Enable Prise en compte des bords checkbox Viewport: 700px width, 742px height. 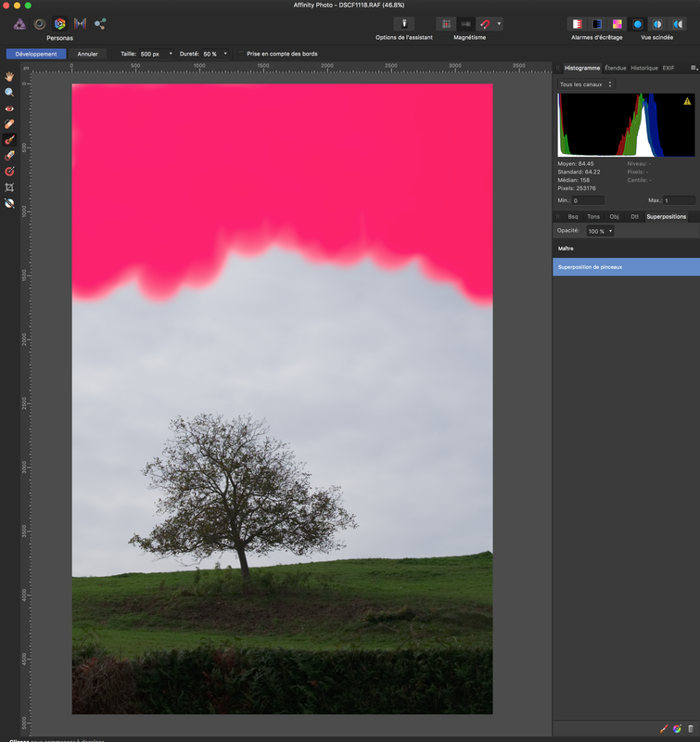coord(241,54)
